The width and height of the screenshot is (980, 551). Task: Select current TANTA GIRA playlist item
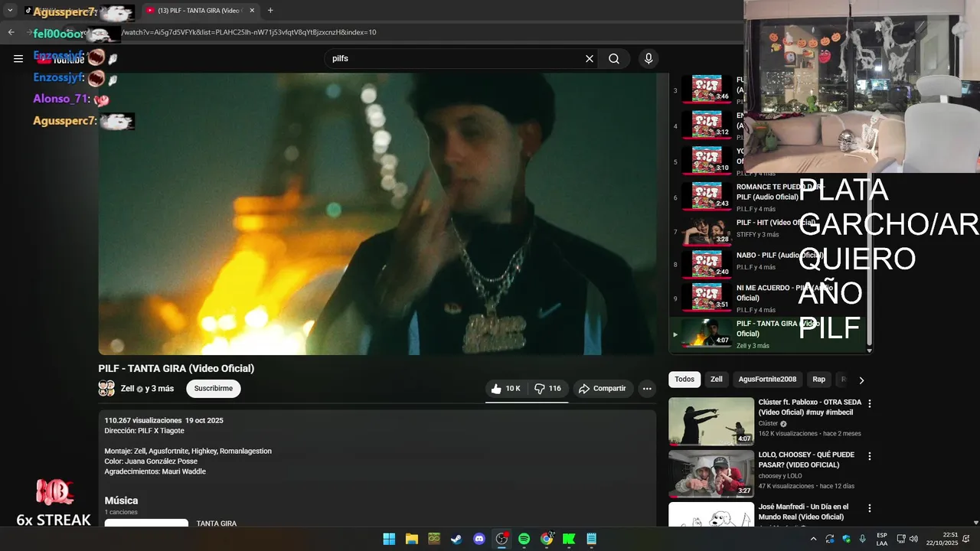(769, 334)
